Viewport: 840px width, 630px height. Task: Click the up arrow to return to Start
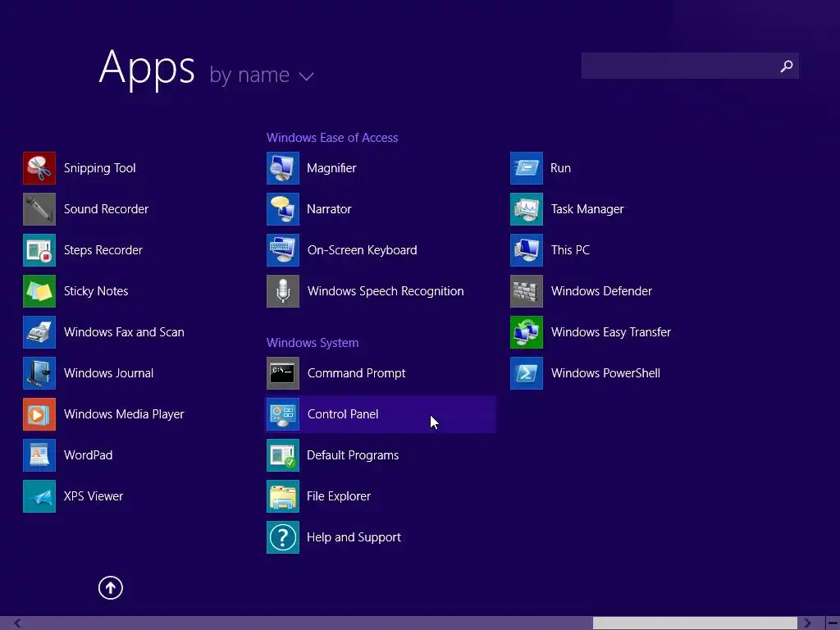pyautogui.click(x=111, y=587)
